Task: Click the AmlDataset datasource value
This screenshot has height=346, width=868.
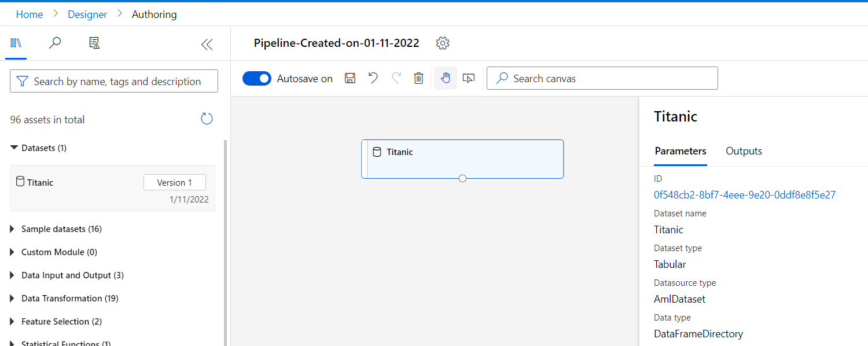Action: click(680, 299)
